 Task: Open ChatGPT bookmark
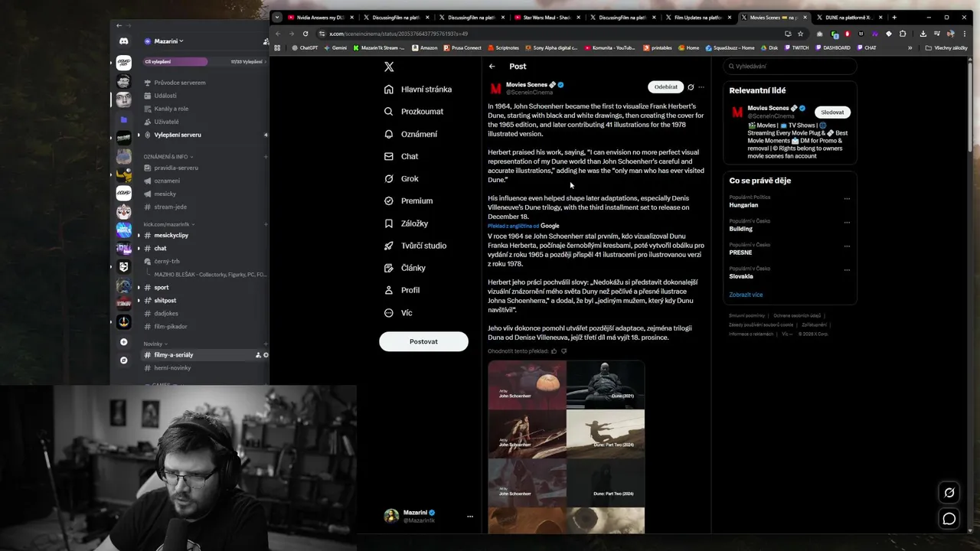point(305,47)
